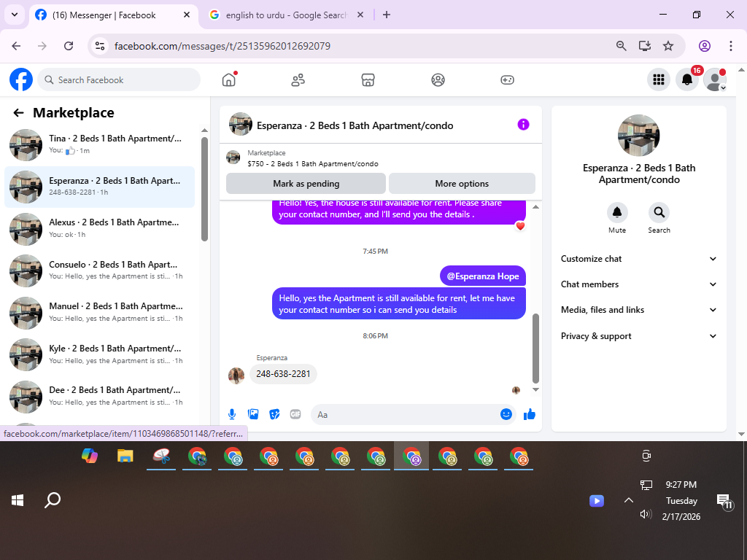
Task: Open the tab search dropdown arrow
Action: pos(15,15)
